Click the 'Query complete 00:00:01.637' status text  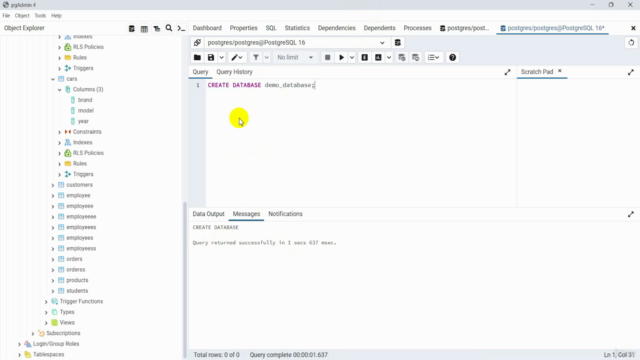point(289,355)
